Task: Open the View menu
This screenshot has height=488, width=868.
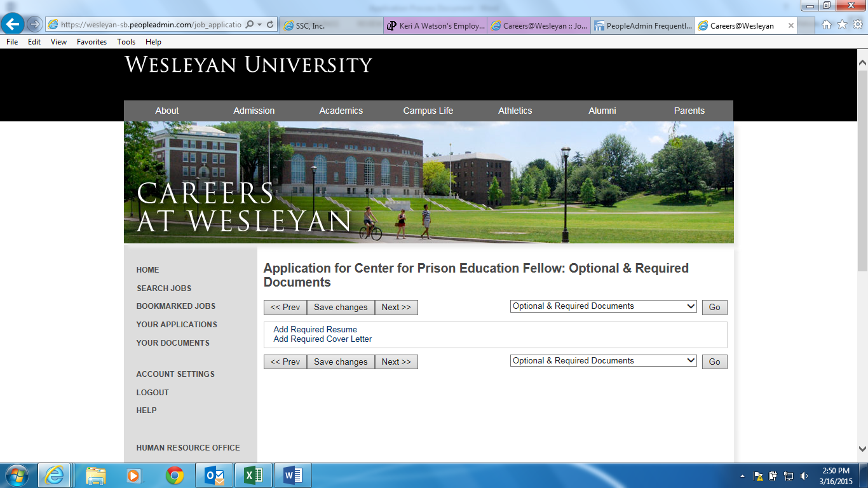Action: click(58, 42)
